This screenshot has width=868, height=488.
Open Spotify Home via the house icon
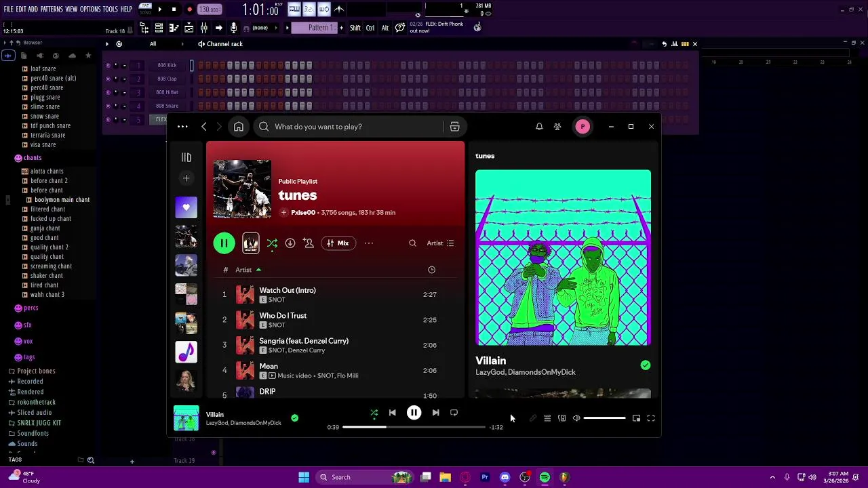pos(239,127)
